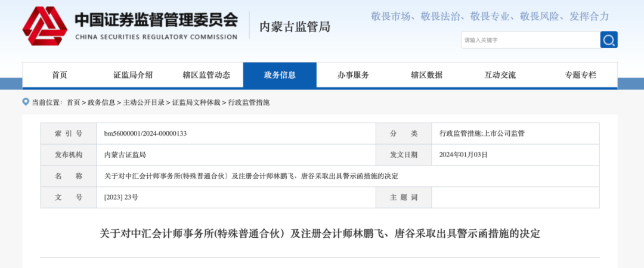Click the CHINA SECURITIES REGULATORY COMMISSION English text
Image resolution: width=644 pixels, height=268 pixels.
tap(156, 37)
